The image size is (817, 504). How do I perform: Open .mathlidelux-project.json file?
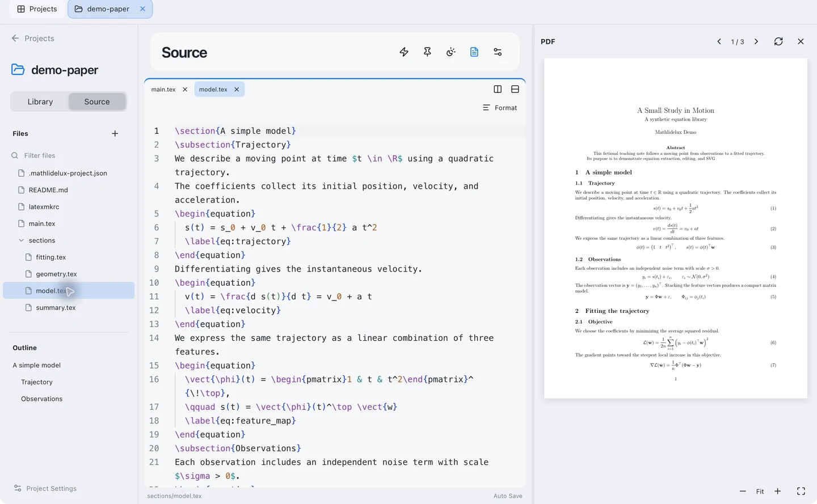tap(68, 173)
